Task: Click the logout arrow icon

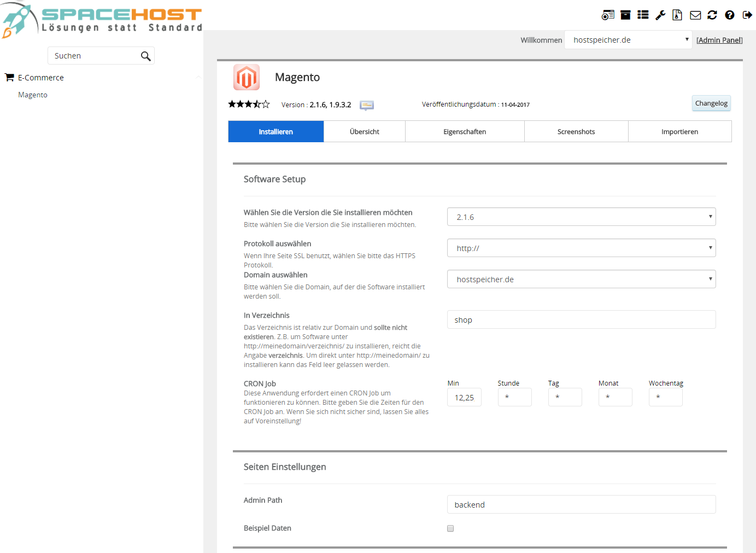Action: tap(747, 15)
